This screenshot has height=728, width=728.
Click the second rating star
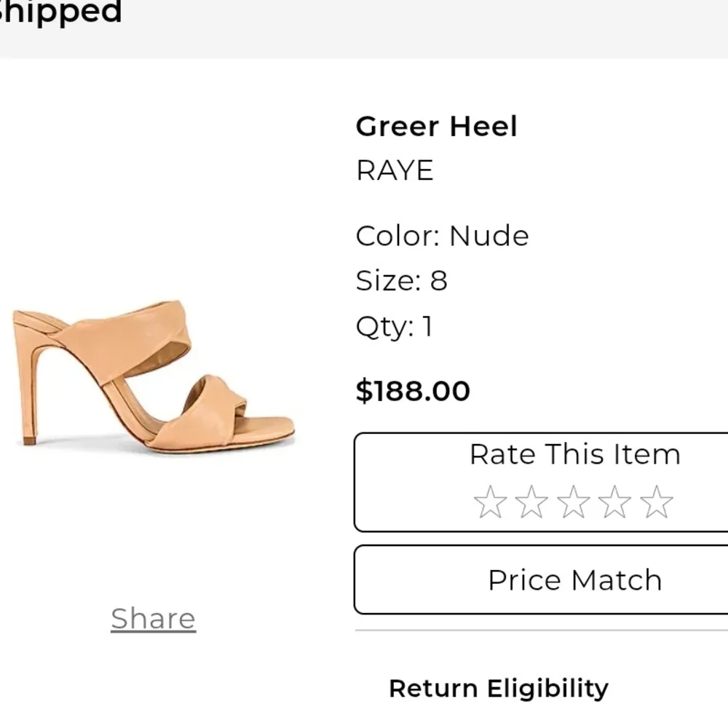[x=531, y=502]
